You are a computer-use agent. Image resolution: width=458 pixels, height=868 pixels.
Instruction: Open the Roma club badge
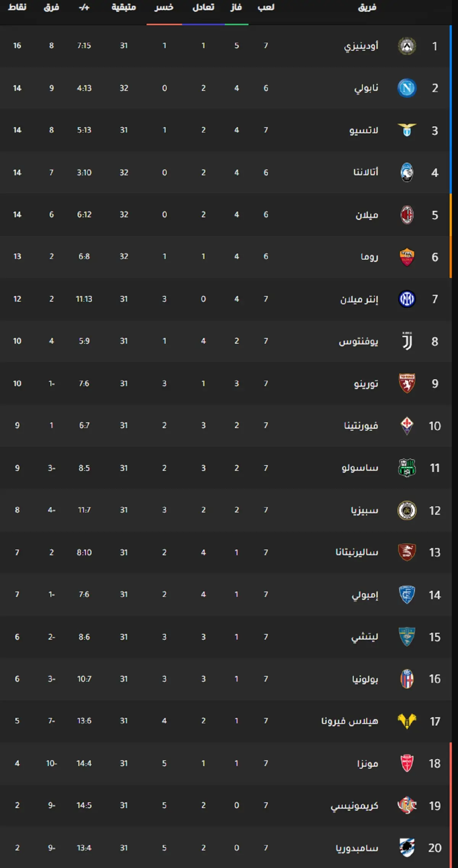407,257
